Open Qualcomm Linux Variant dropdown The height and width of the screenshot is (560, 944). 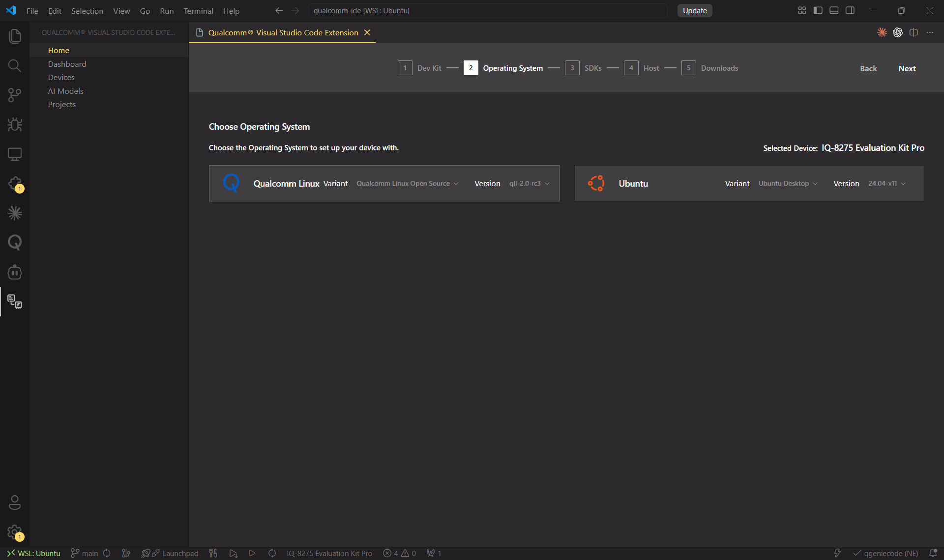coord(408,183)
